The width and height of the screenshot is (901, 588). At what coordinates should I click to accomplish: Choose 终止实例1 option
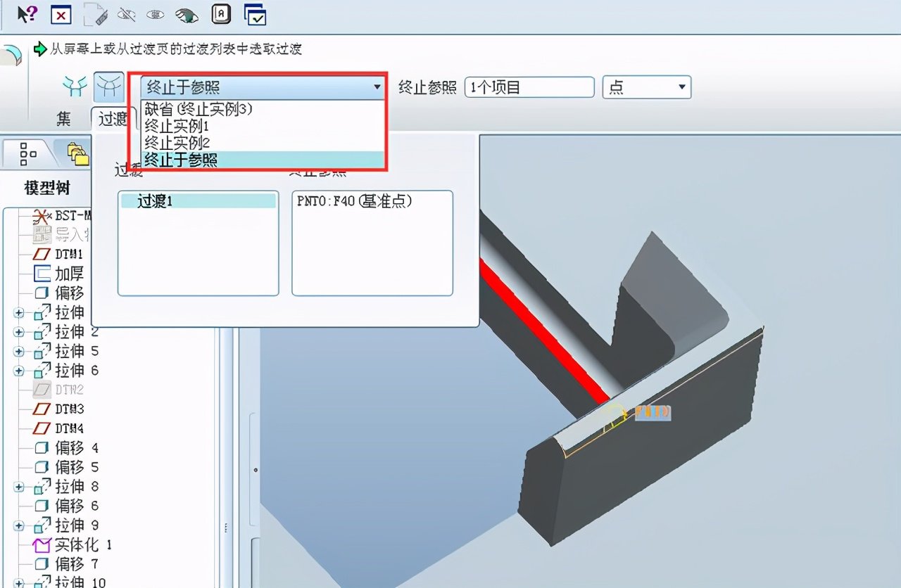[177, 127]
